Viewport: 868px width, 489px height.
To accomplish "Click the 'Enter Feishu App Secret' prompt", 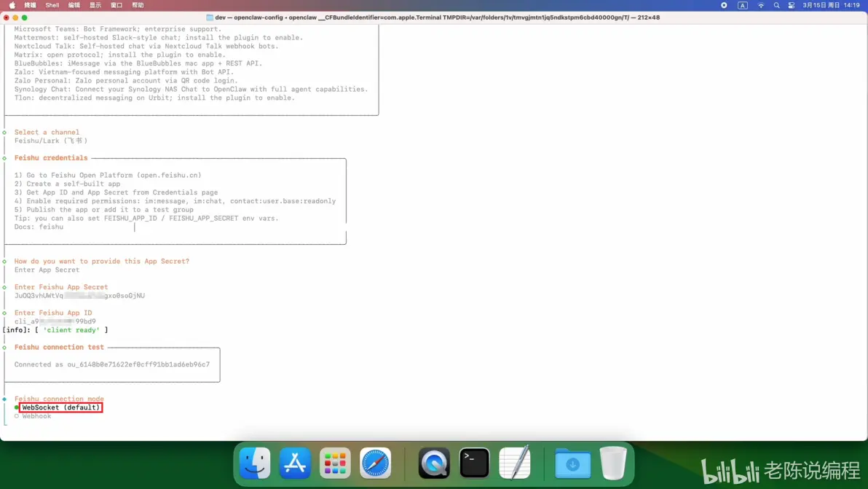I will (x=61, y=287).
